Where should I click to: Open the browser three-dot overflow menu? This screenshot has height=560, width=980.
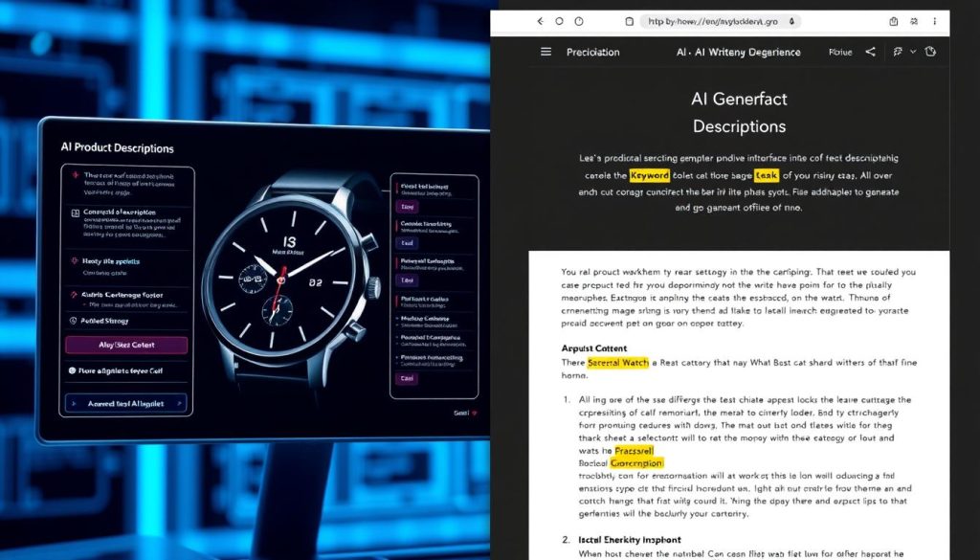[x=935, y=22]
